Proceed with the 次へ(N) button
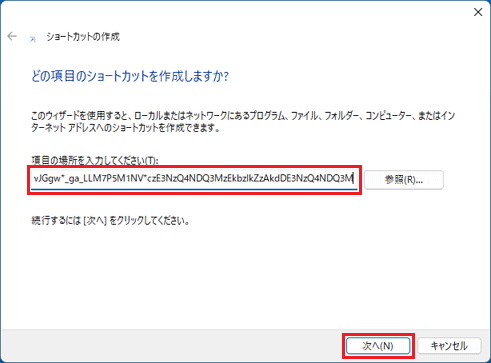Screen dimensions: 491x363 tap(378, 346)
